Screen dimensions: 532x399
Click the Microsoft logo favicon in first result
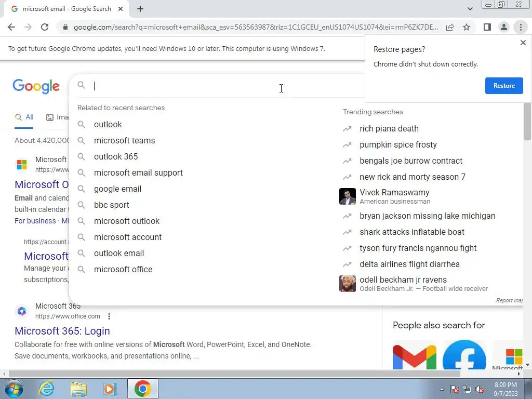tap(22, 165)
